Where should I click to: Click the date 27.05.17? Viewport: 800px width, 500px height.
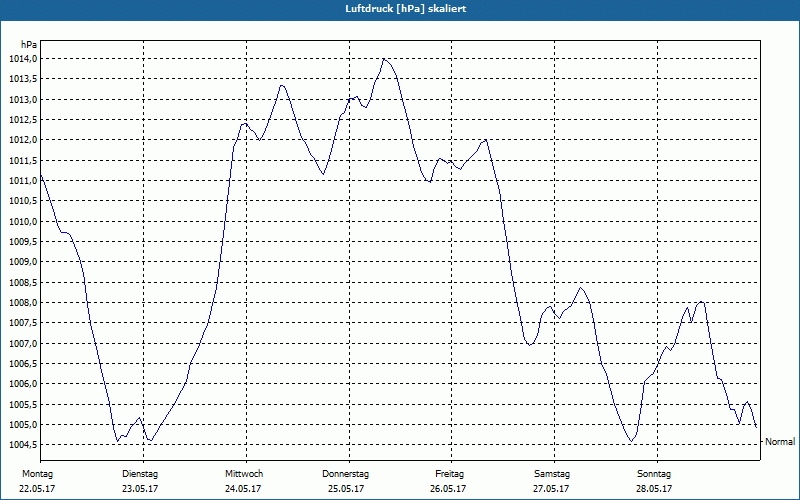(x=551, y=489)
